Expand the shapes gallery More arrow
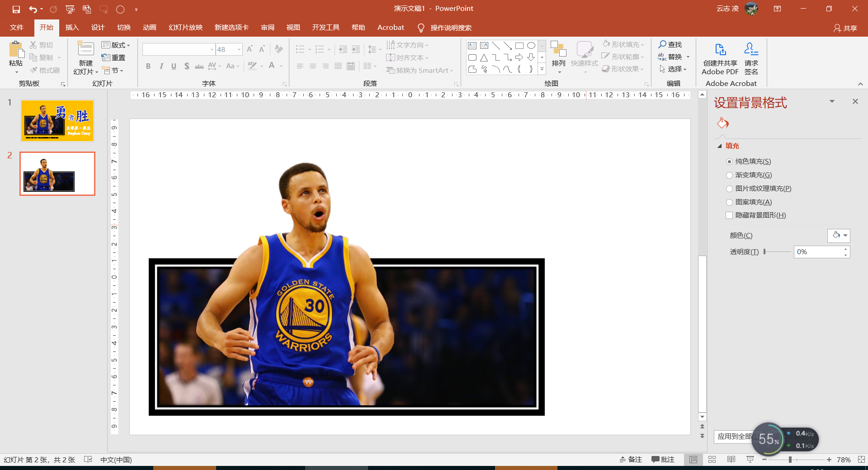This screenshot has height=470, width=868. 542,69
